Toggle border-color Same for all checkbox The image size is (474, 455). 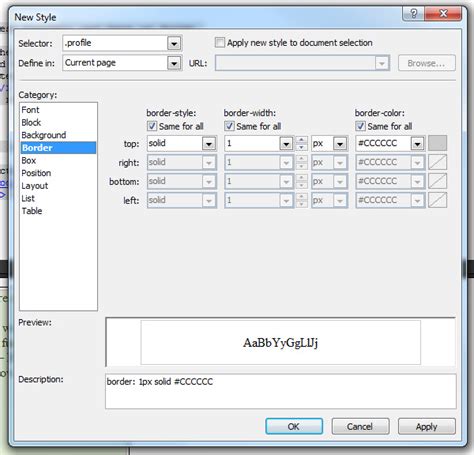click(360, 126)
